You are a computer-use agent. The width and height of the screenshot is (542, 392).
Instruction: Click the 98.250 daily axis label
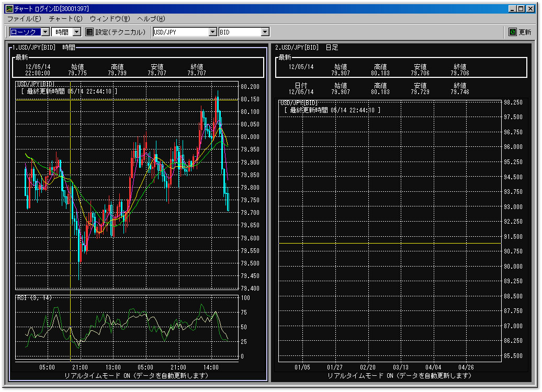513,102
